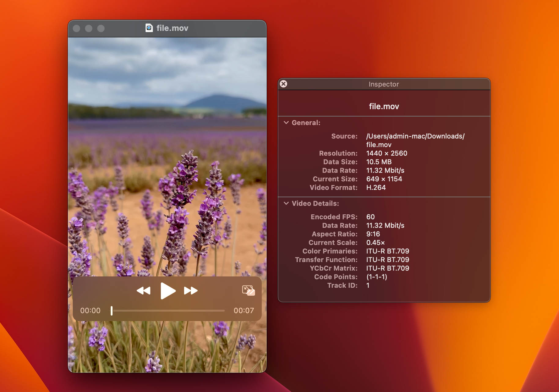Select the Track ID value 1
This screenshot has height=392, width=559.
point(368,285)
